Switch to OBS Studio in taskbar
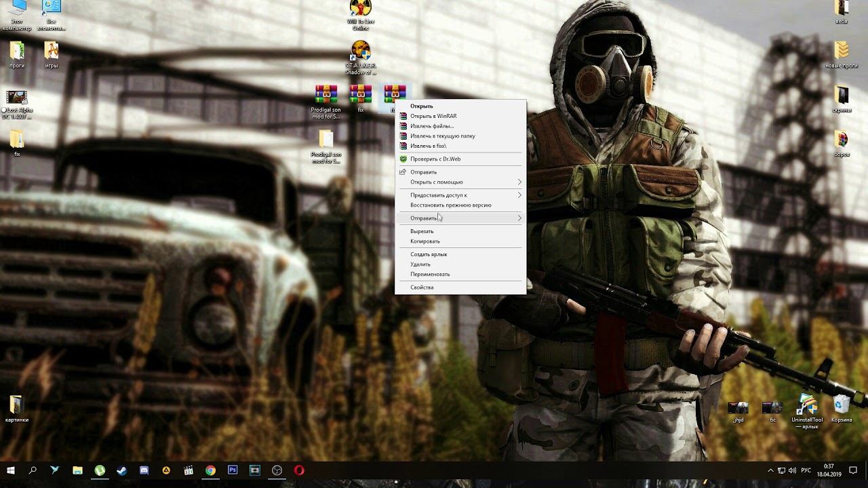Screen dimensions: 868x488 coord(277,470)
